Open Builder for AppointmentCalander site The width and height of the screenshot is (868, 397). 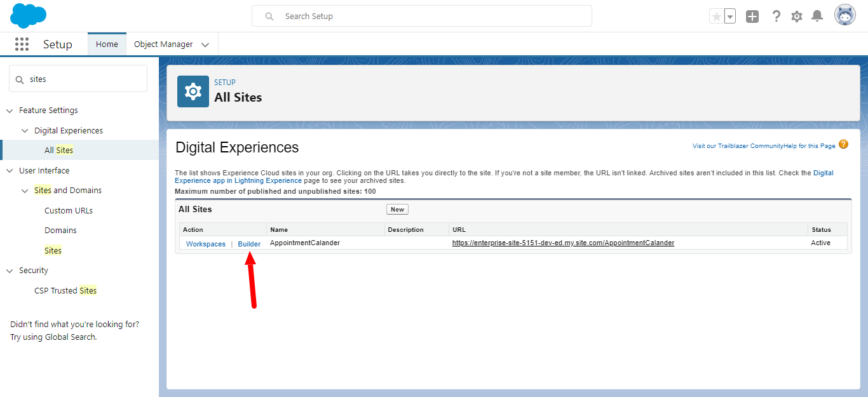[x=249, y=244]
